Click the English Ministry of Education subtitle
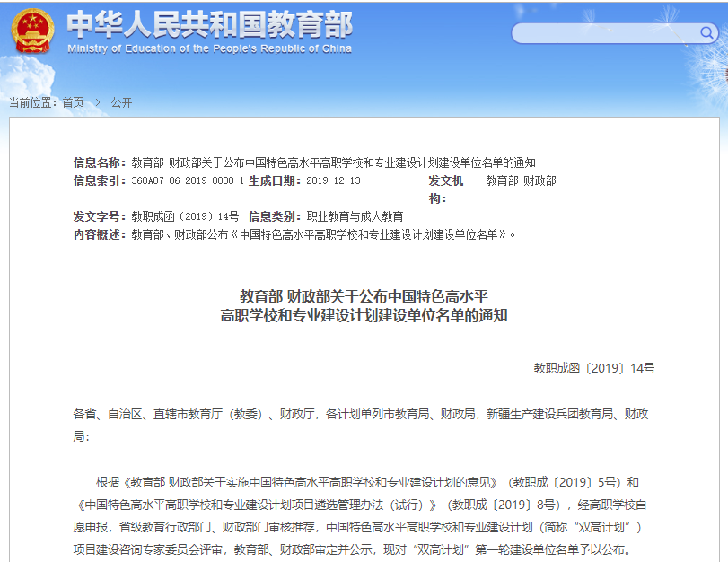Screen dimensions: 728x562 coord(209,48)
